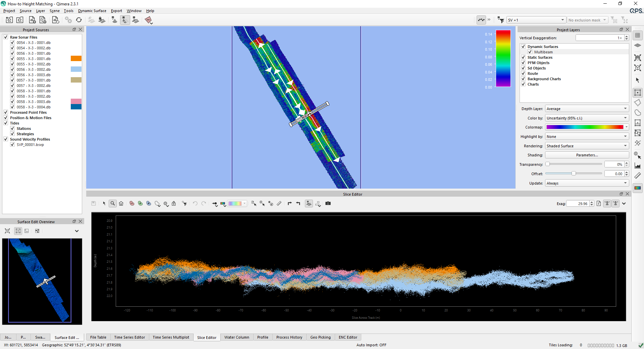Viewport: 644px width, 349px height.
Task: Click the shading Parameters button
Action: (x=587, y=155)
